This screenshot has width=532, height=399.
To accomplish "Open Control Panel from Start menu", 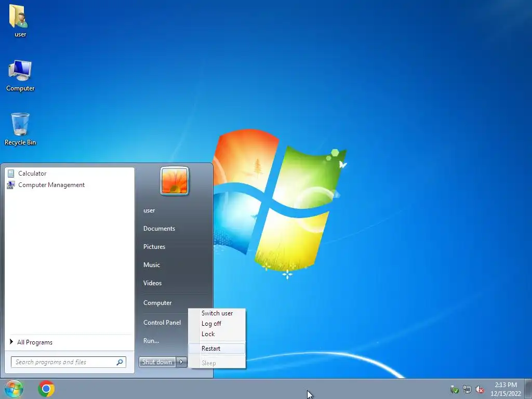I will point(162,323).
